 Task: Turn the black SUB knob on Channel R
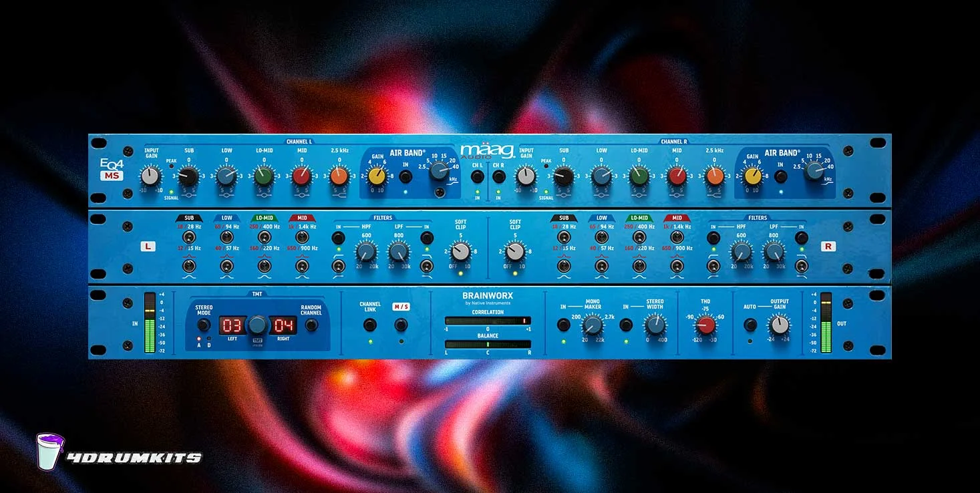click(x=564, y=176)
